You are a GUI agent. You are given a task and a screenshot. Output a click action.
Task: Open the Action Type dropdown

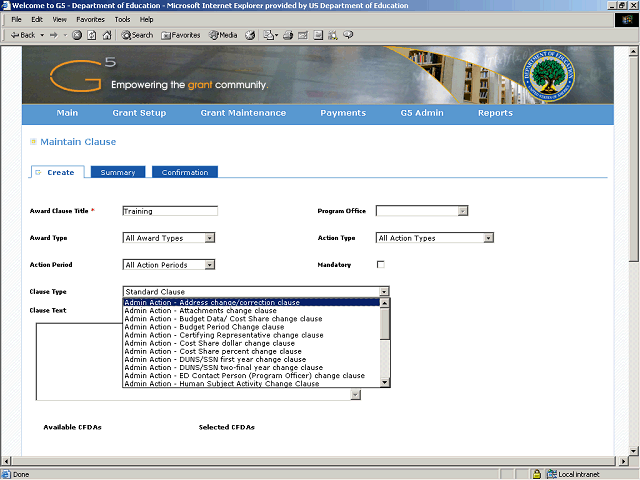point(435,238)
